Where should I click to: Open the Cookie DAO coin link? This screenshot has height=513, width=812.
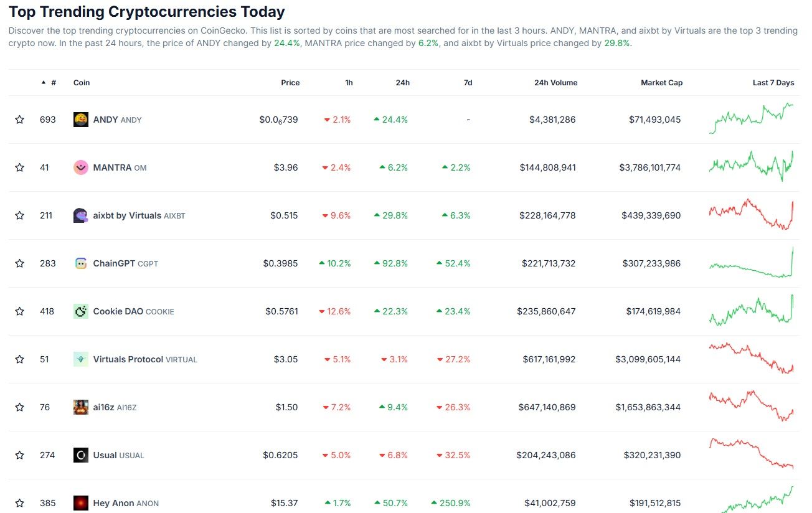[x=118, y=311]
